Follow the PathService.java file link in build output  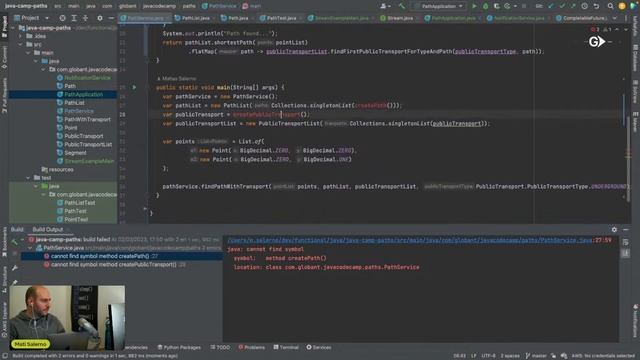pyautogui.click(x=409, y=240)
